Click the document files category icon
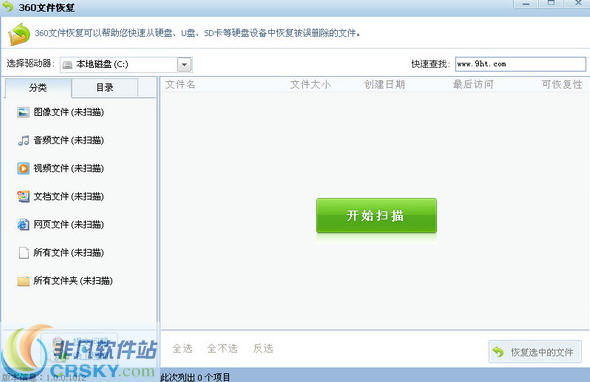The height and width of the screenshot is (382, 590). click(23, 196)
